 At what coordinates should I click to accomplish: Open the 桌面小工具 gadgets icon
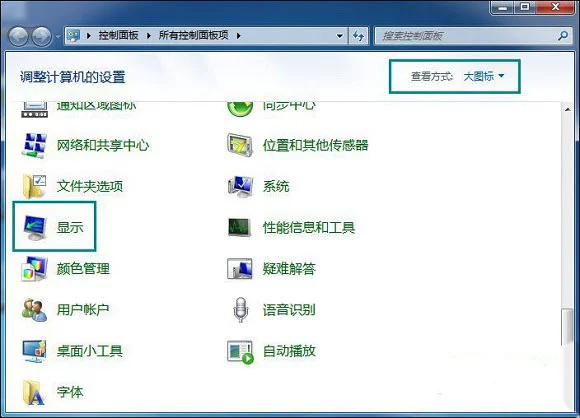tap(34, 351)
